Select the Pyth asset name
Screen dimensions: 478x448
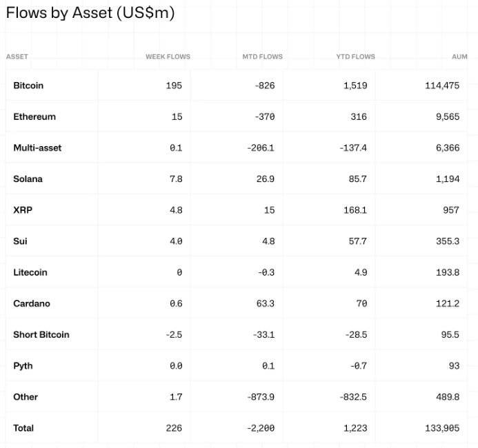coord(23,365)
